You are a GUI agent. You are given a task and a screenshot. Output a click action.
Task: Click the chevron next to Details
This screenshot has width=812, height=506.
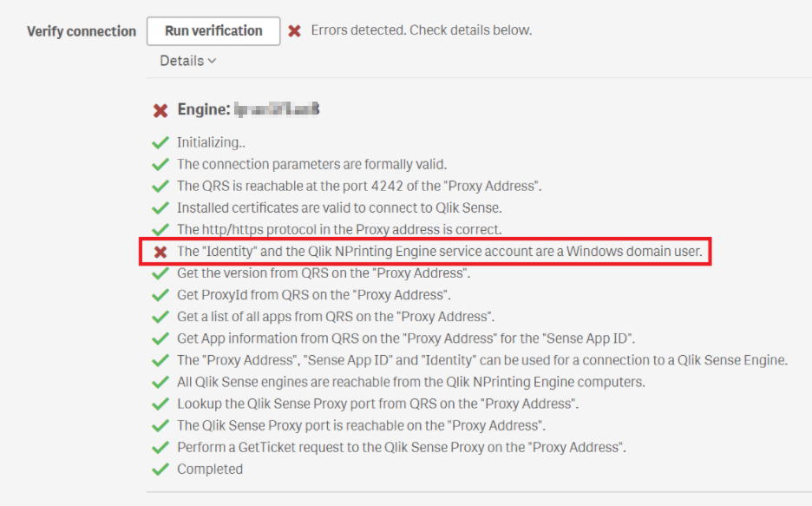click(x=211, y=61)
